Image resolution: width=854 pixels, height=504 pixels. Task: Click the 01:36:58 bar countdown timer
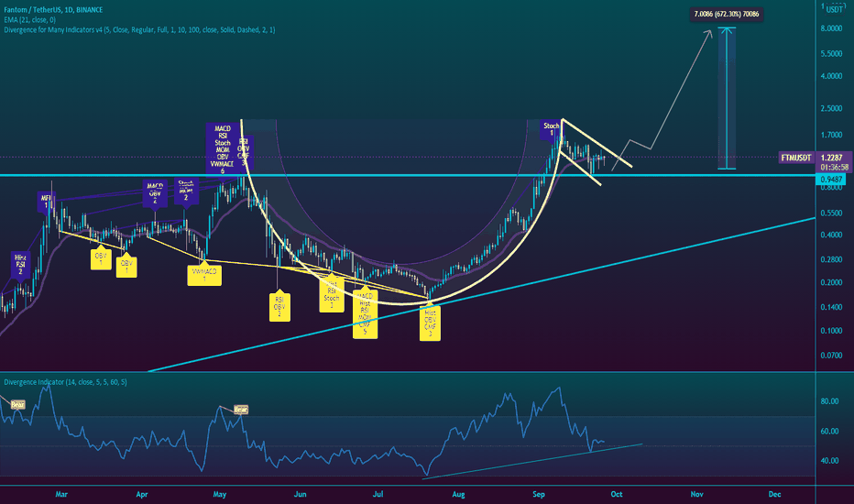click(834, 168)
